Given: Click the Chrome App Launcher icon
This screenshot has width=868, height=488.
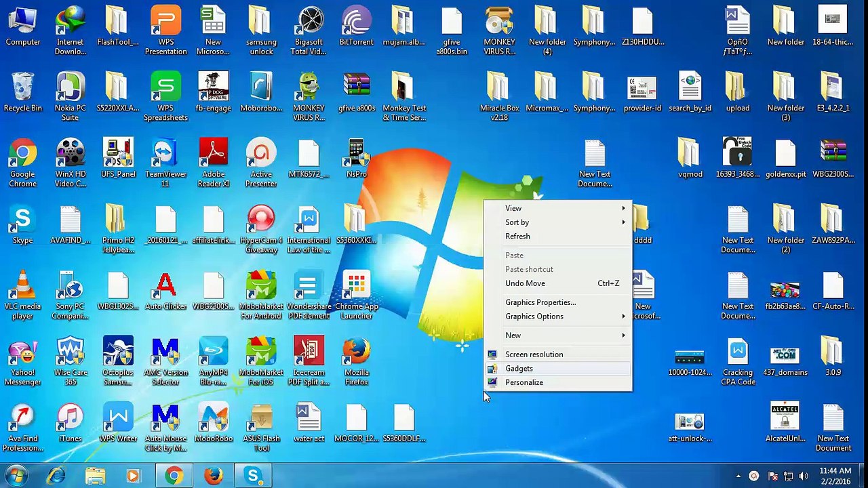Looking at the screenshot, I should point(356,296).
